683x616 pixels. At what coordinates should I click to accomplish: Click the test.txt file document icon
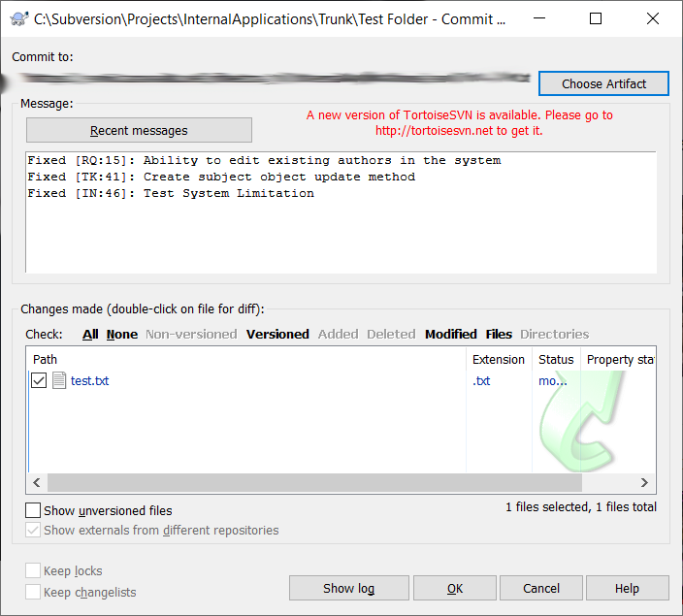[59, 380]
